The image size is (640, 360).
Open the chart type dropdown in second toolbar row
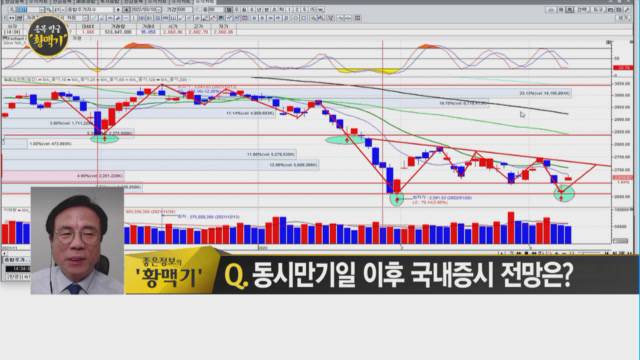click(x=85, y=18)
